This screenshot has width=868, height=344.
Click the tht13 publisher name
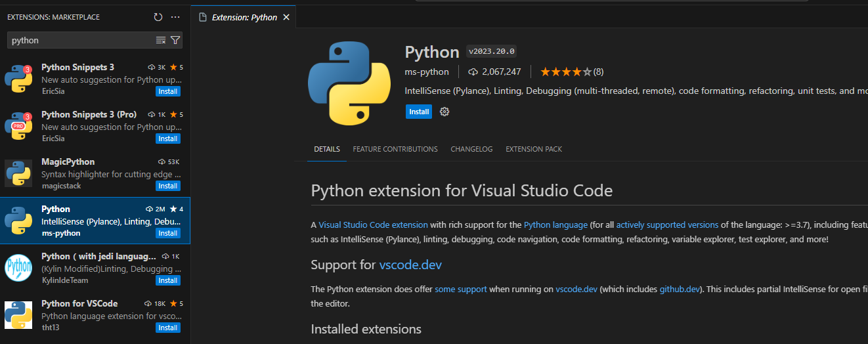coord(51,328)
